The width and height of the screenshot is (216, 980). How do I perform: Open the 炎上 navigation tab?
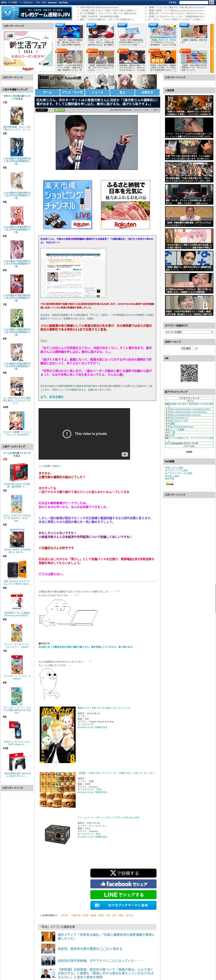pos(122,92)
